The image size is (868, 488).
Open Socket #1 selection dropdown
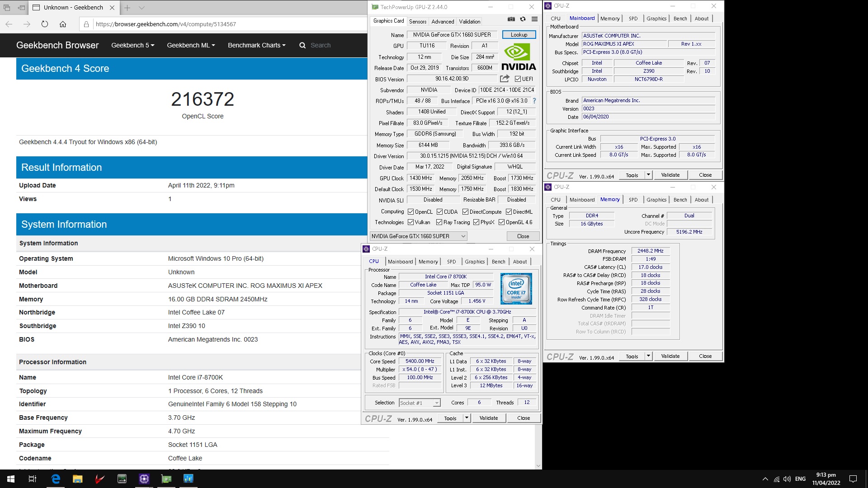420,403
